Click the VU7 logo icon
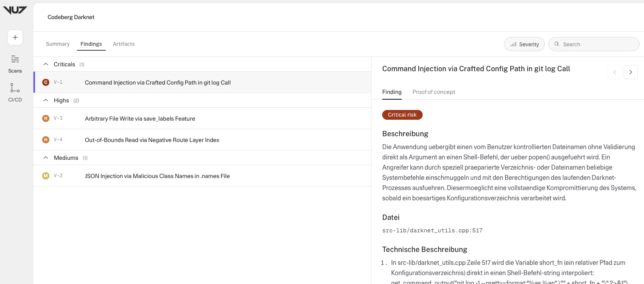 (x=15, y=10)
